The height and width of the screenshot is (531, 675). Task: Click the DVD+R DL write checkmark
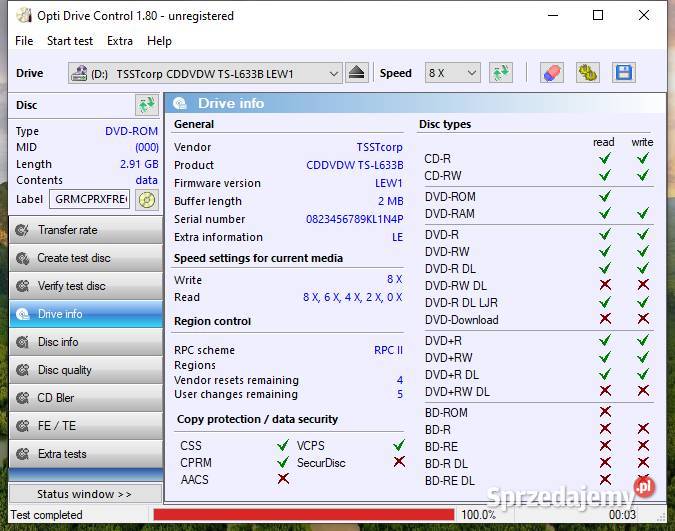643,374
